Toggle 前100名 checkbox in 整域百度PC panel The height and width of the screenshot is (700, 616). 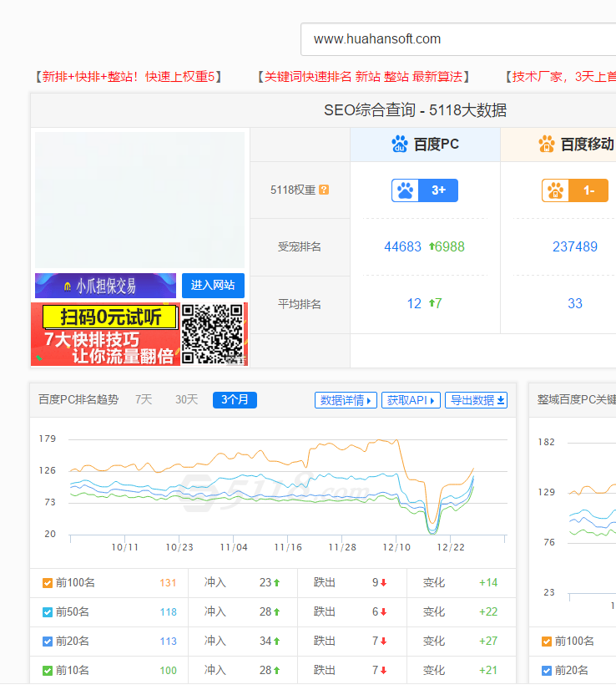pos(547,642)
